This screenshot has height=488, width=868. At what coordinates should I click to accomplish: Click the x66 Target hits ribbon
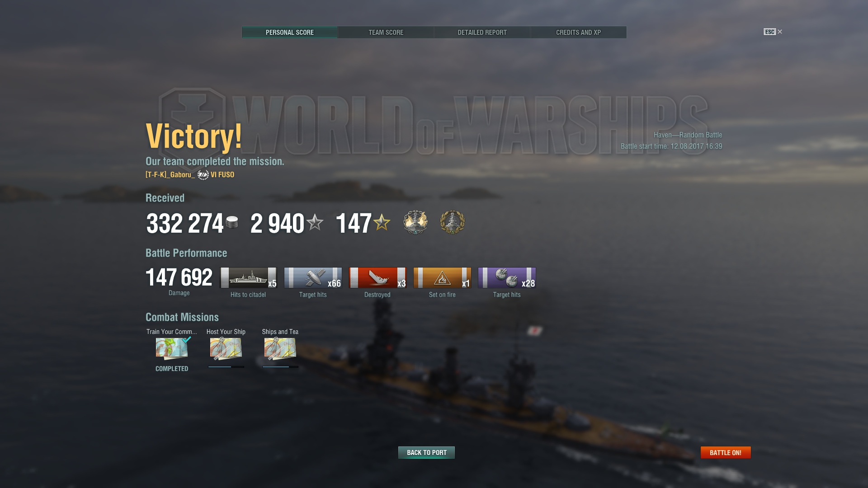313,277
